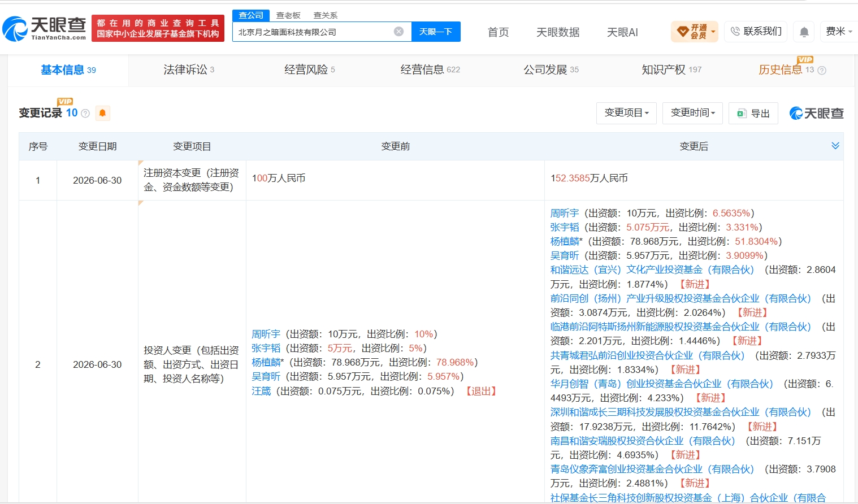Open 共青城君弘前沿创业投资合伙企业 link

tap(648, 355)
